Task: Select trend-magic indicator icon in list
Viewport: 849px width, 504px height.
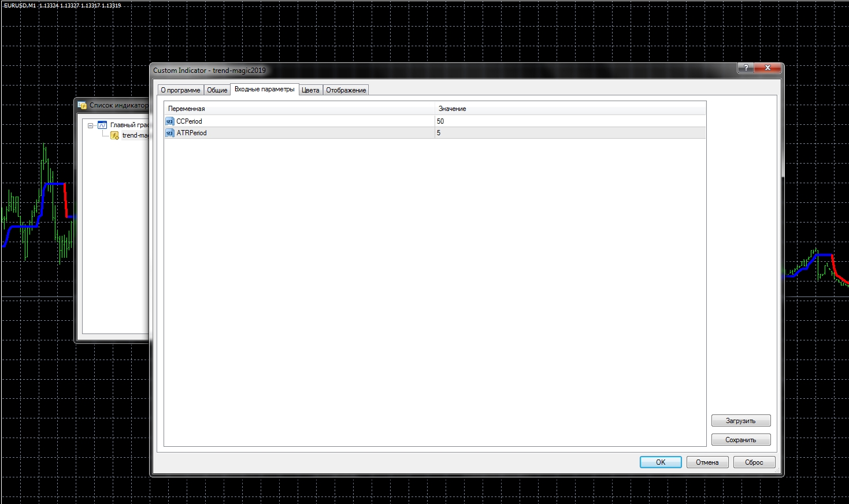Action: click(114, 135)
